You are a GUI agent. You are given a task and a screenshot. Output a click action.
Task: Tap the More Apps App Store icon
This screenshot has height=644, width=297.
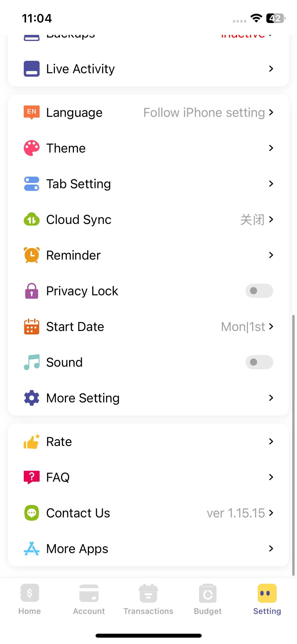click(x=32, y=549)
